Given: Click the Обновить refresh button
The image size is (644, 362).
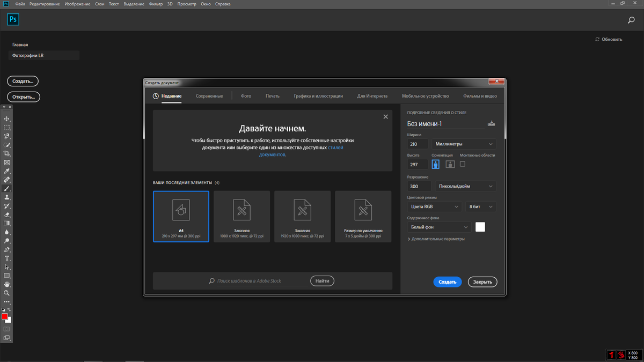Looking at the screenshot, I should pos(609,39).
